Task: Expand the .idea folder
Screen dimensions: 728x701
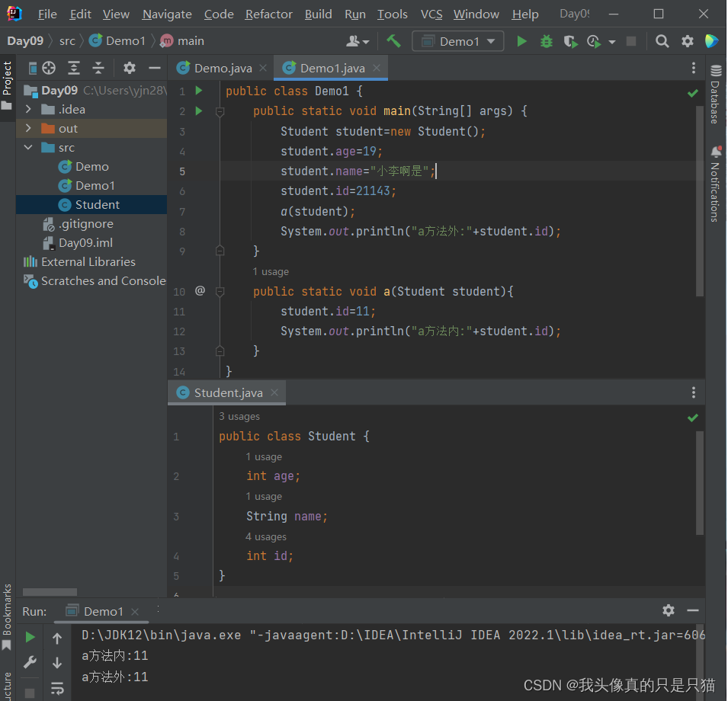Action: click(x=28, y=109)
